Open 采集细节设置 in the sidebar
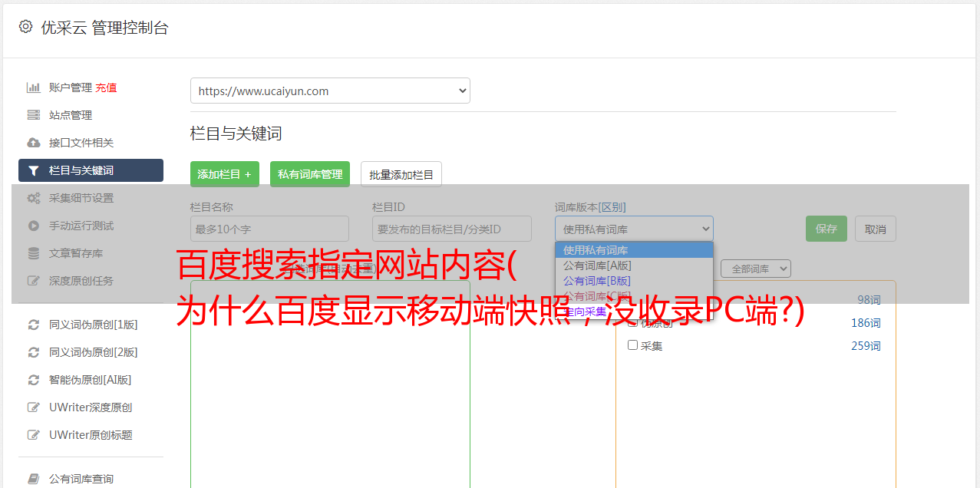Screen dimensions: 980x488 [81, 198]
